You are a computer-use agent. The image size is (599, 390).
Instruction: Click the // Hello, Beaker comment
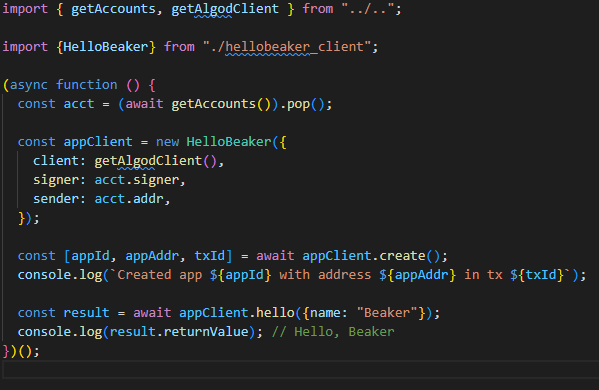tap(333, 332)
